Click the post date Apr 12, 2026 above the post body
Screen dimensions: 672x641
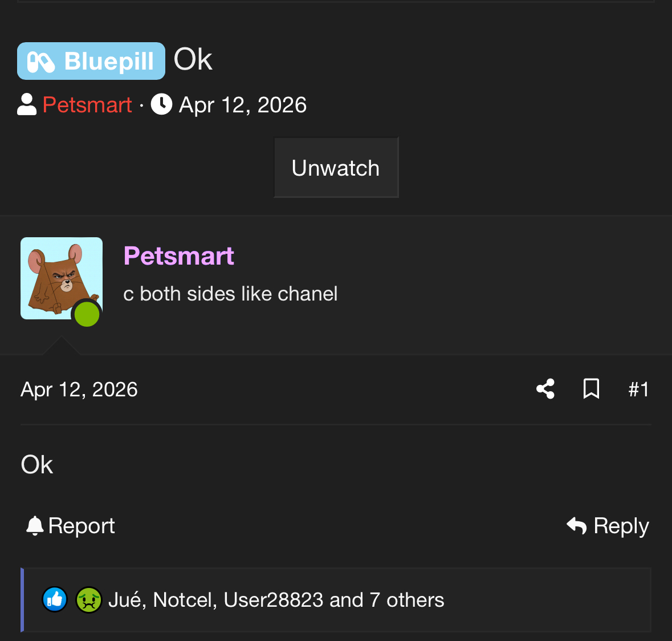coord(79,390)
